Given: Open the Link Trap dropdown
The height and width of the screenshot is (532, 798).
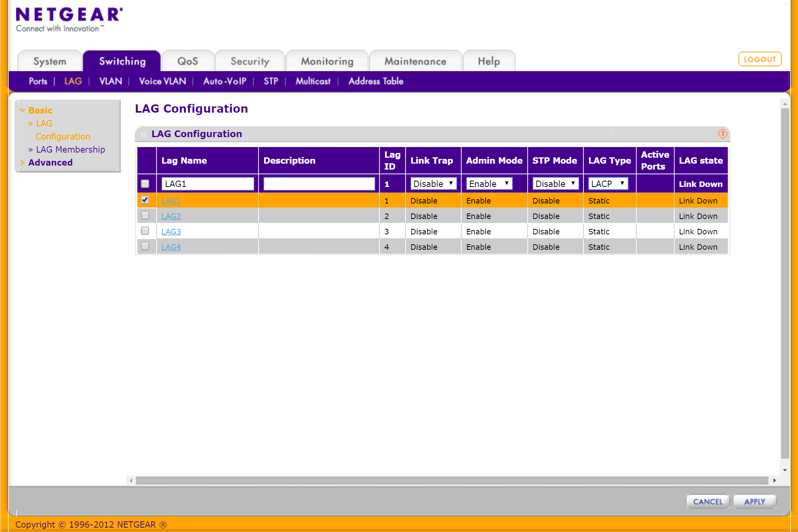Looking at the screenshot, I should pyautogui.click(x=433, y=184).
